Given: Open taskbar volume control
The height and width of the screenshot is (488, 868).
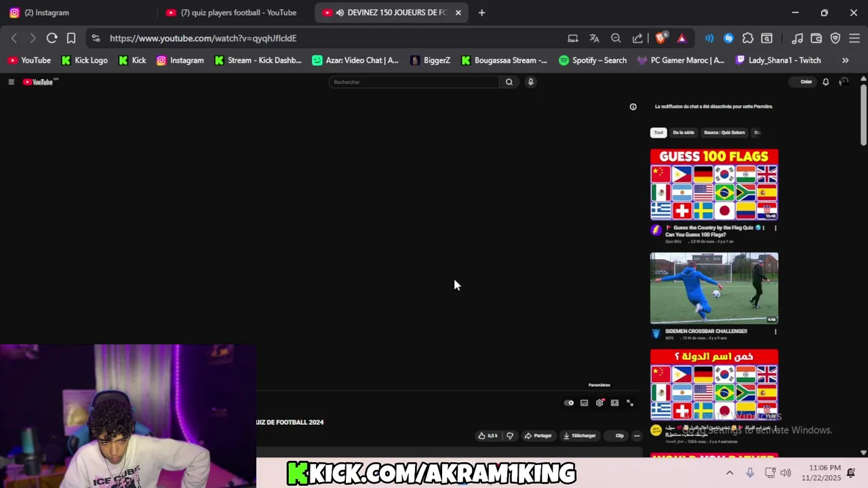Looking at the screenshot, I should (786, 472).
